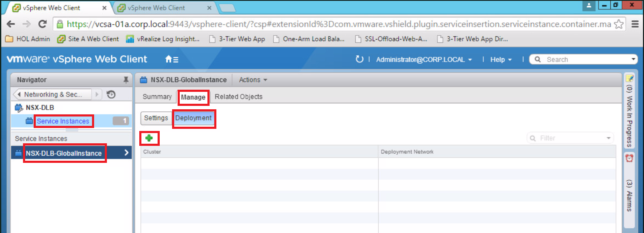Switch to the Related Objects tab
This screenshot has height=233, width=644.
(x=239, y=97)
